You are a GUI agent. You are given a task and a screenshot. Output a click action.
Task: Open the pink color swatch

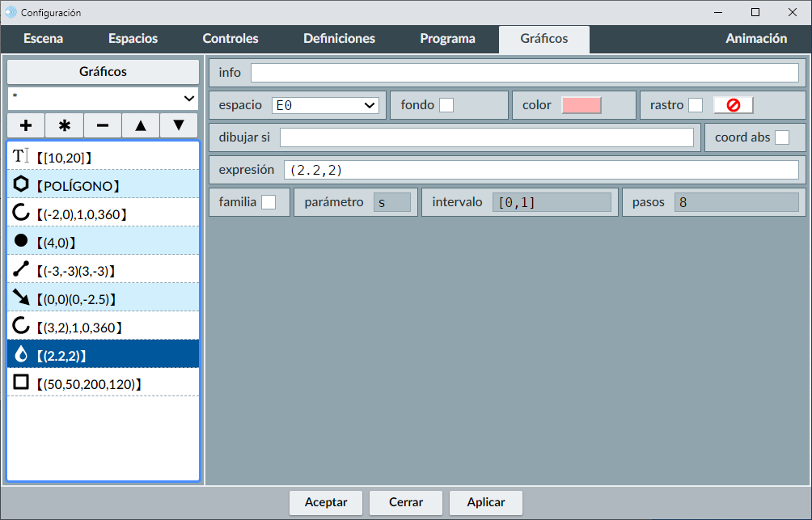(582, 105)
